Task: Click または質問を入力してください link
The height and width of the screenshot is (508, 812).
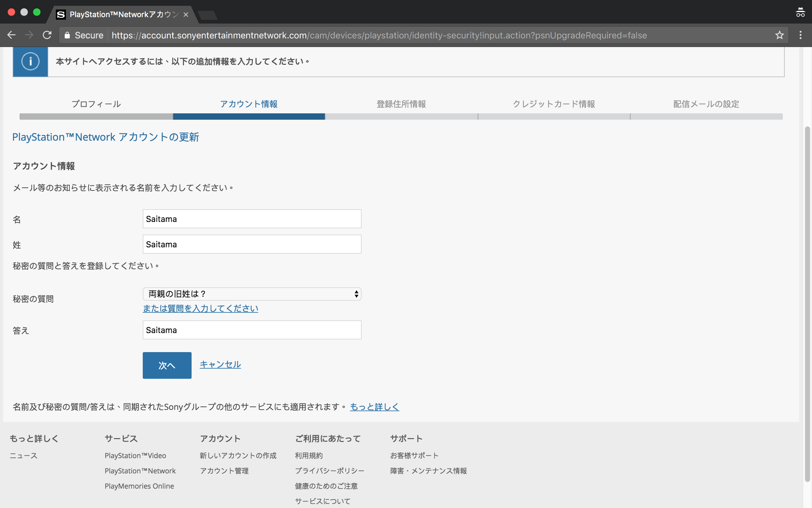Action: 201,308
